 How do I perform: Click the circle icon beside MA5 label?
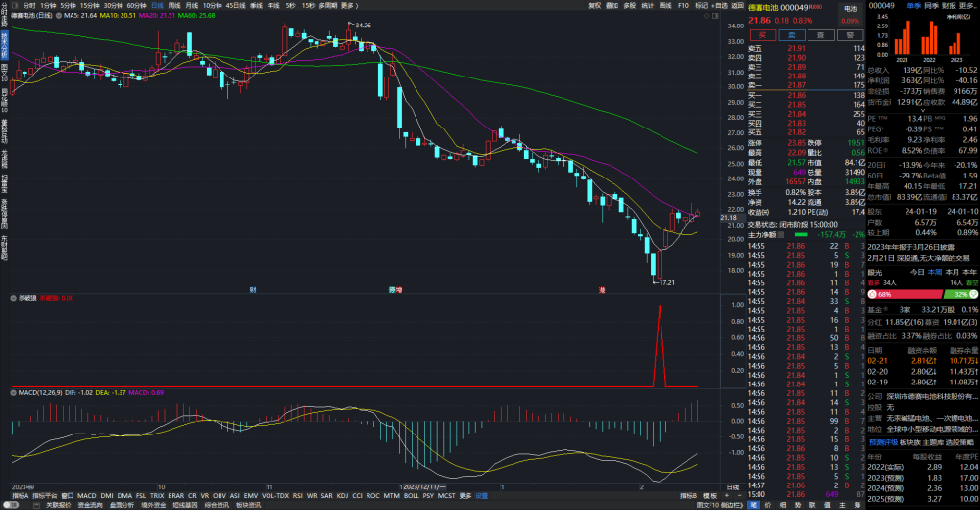tap(59, 15)
